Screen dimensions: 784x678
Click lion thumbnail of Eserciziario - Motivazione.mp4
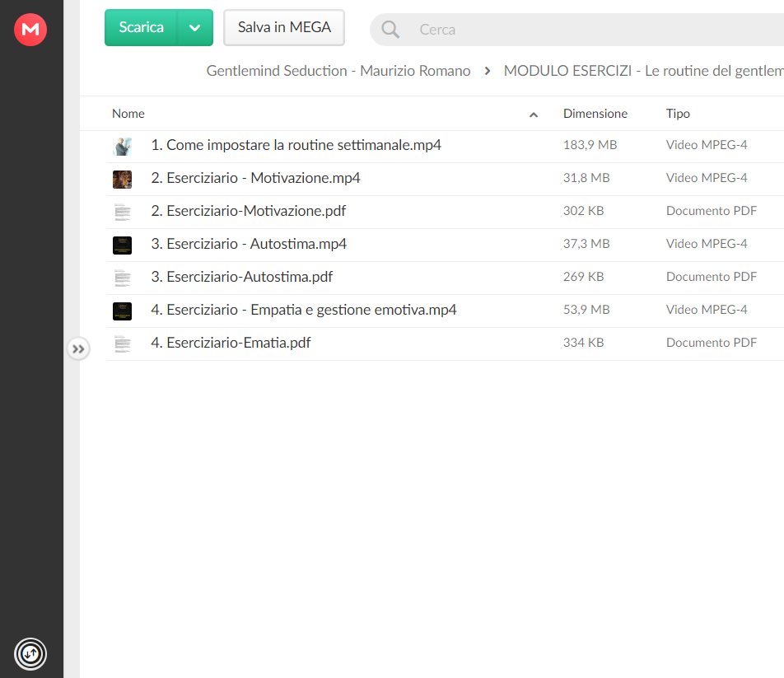[122, 179]
